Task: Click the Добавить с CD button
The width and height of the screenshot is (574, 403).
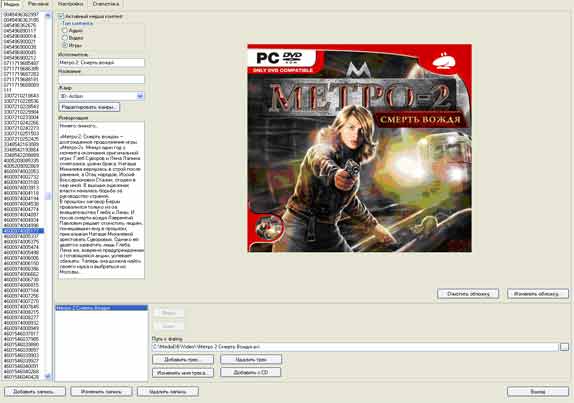Action: tap(251, 373)
